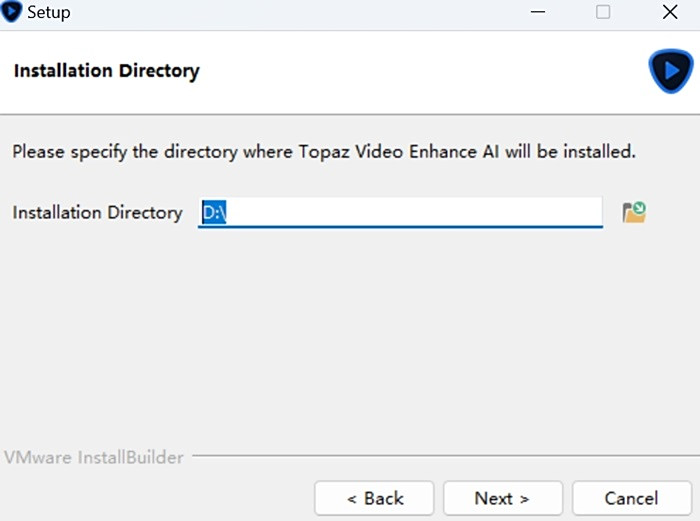Viewport: 700px width, 521px height.
Task: Click the Setup title bar app icon
Action: 11,11
